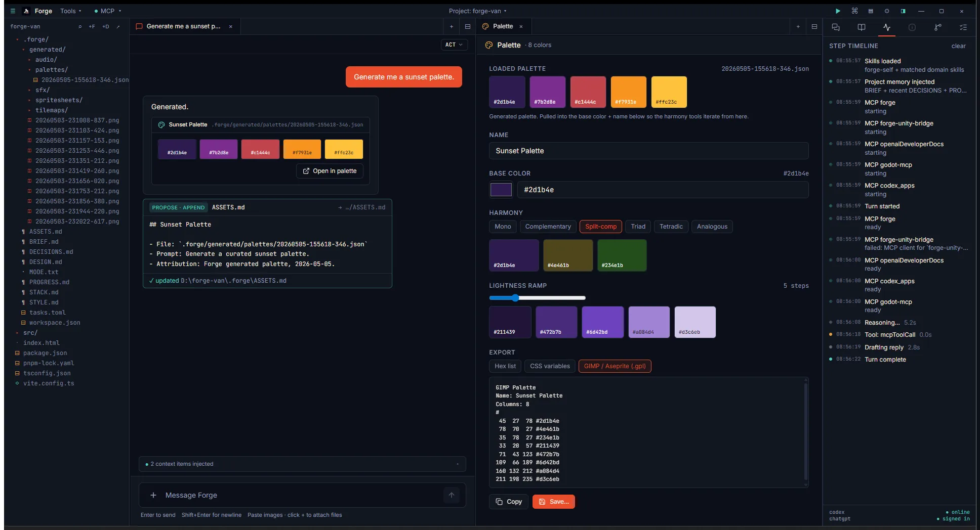Image resolution: width=980 pixels, height=530 pixels.
Task: Open the chat conversations panel icon
Action: [836, 27]
